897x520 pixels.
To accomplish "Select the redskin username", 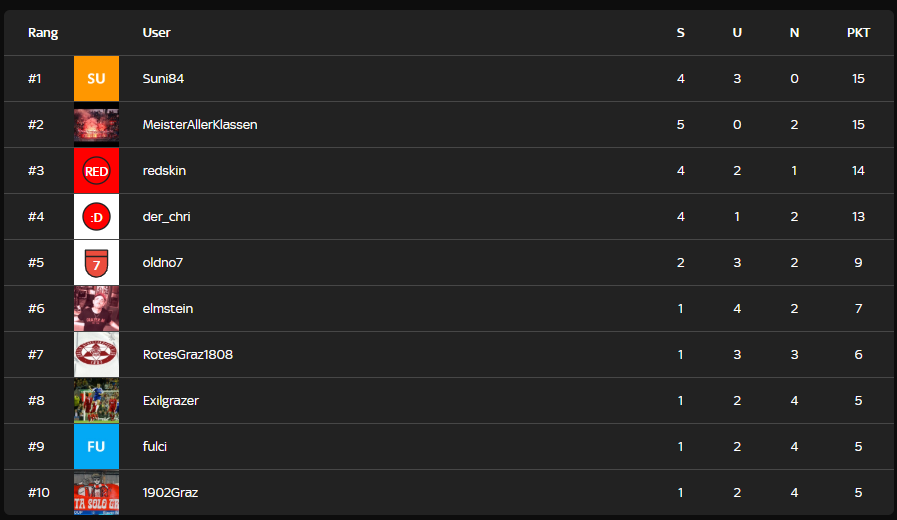I will click(x=164, y=171).
